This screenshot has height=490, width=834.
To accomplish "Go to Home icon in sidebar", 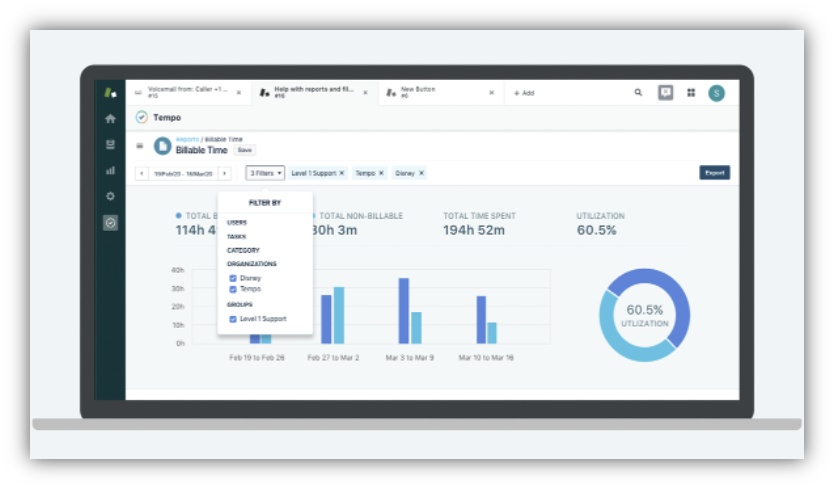I will (x=110, y=119).
